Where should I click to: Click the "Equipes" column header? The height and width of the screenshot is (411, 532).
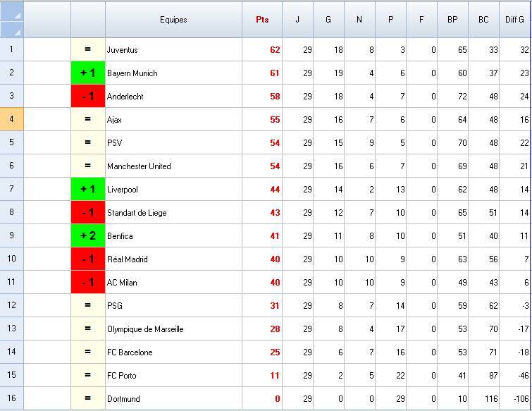pyautogui.click(x=173, y=20)
